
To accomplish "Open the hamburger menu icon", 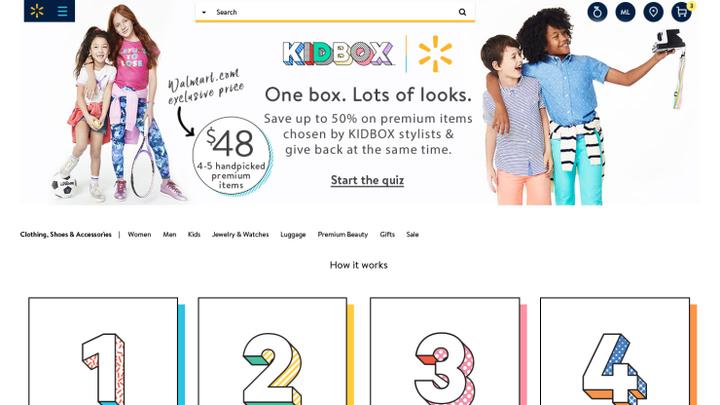I will 62,11.
